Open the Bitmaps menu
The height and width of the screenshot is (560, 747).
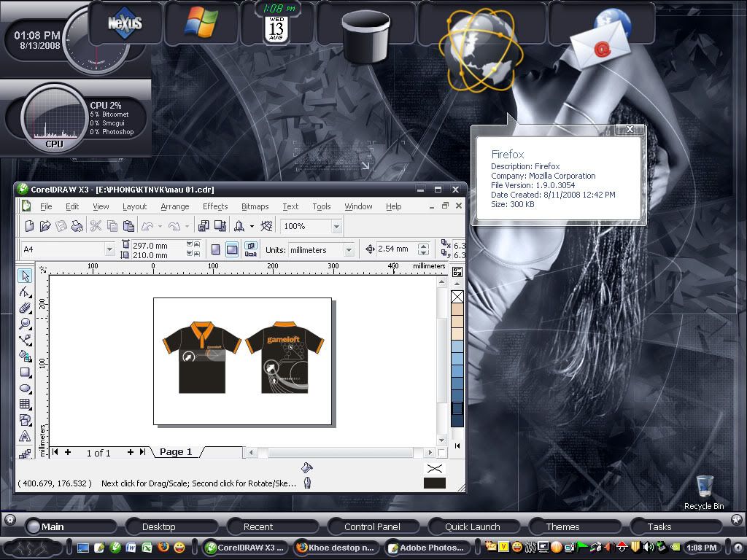click(x=255, y=206)
